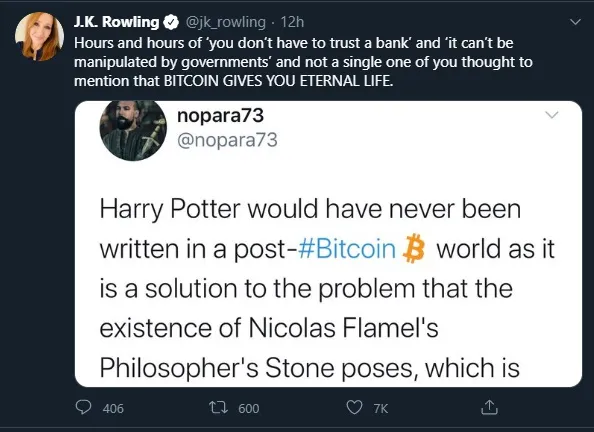
Task: Open the gray @nopara73 handle
Action: tap(227, 140)
